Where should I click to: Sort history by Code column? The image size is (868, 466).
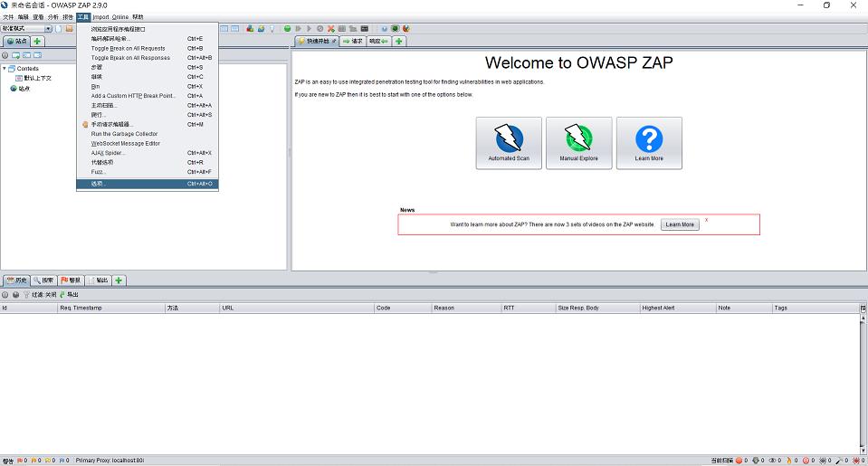[x=403, y=308]
